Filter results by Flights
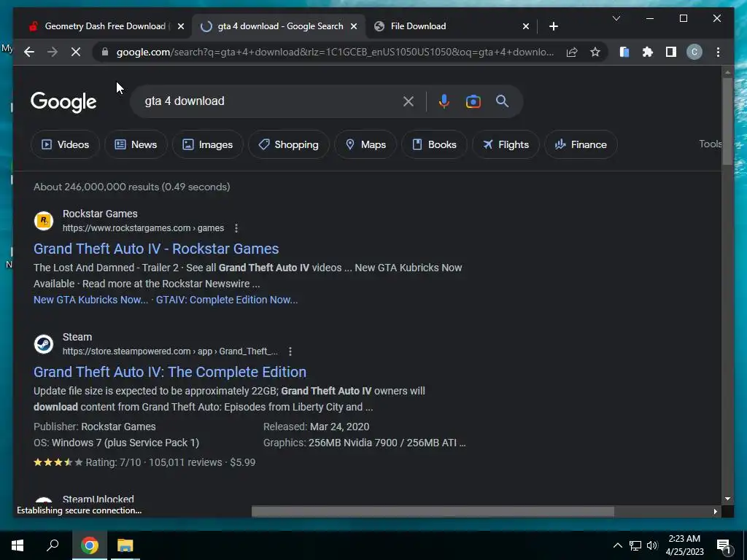747x560 pixels. pyautogui.click(x=506, y=144)
